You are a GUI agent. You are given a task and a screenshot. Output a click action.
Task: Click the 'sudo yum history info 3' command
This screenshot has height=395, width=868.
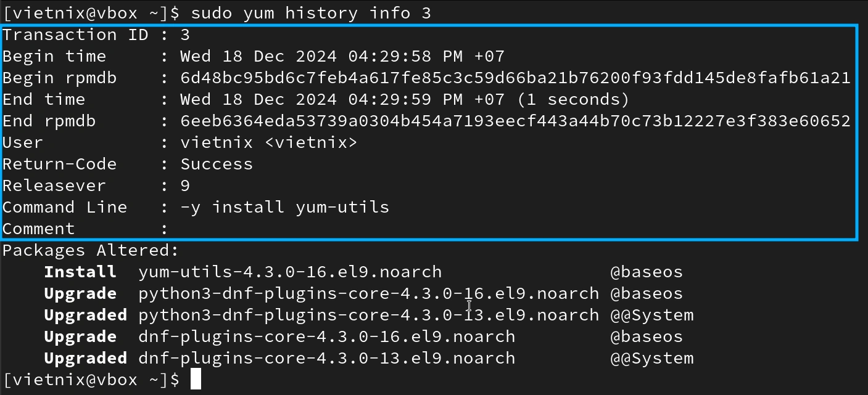pos(311,13)
